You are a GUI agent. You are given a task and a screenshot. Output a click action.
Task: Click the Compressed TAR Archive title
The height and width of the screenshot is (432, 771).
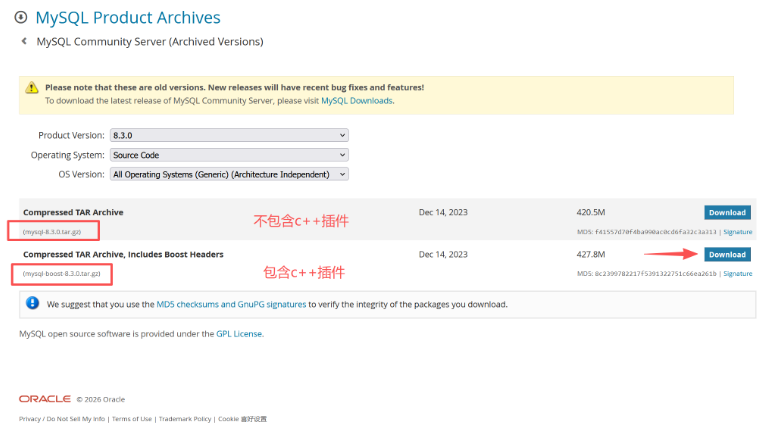(x=73, y=212)
